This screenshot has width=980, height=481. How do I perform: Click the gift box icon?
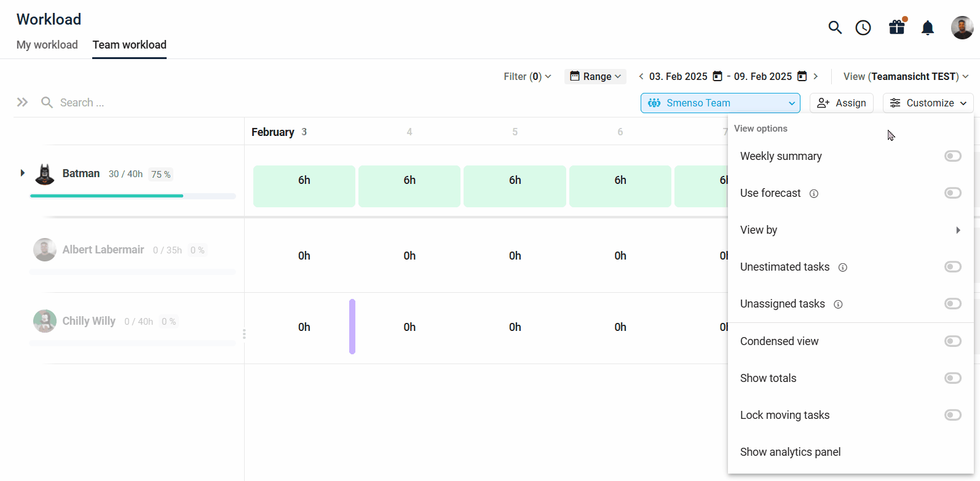coord(896,28)
